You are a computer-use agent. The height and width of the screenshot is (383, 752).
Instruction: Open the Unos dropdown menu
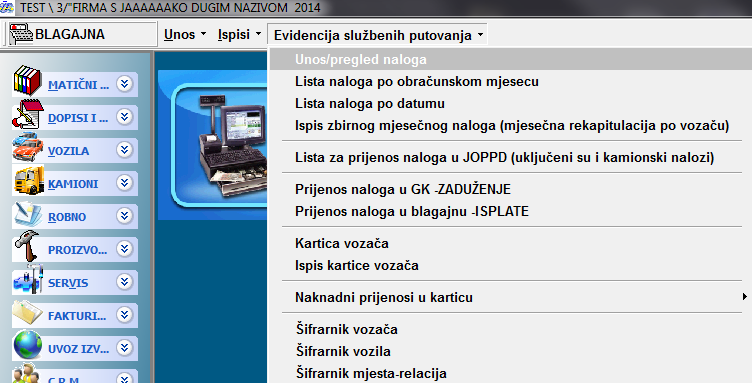pyautogui.click(x=185, y=35)
